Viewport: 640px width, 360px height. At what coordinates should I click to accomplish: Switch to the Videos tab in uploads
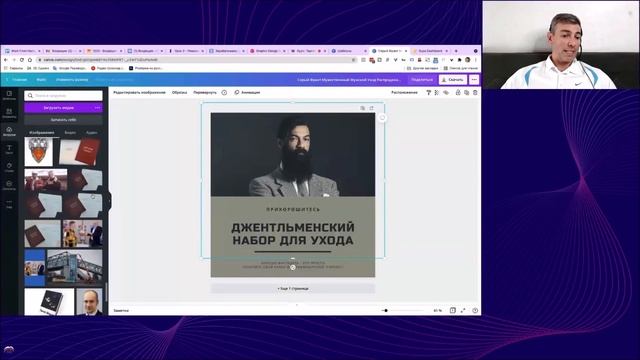pos(70,133)
